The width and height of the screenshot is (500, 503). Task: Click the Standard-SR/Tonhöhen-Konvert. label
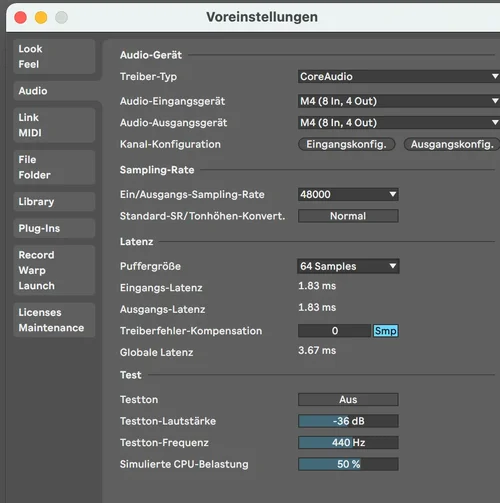click(203, 216)
